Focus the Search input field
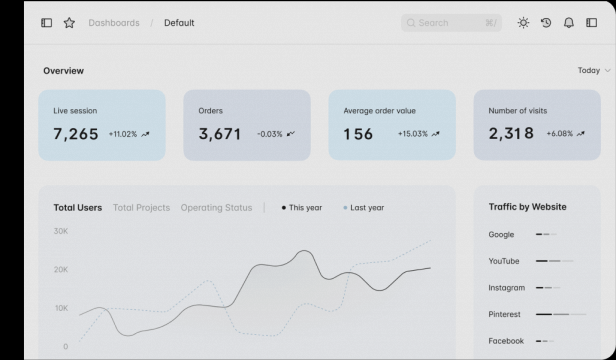The image size is (616, 360). tap(451, 23)
